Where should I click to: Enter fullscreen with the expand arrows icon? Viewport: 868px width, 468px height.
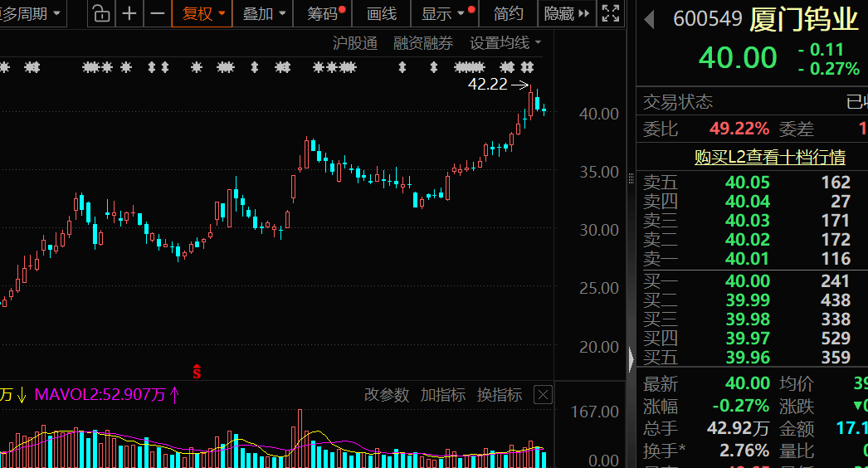pos(611,14)
